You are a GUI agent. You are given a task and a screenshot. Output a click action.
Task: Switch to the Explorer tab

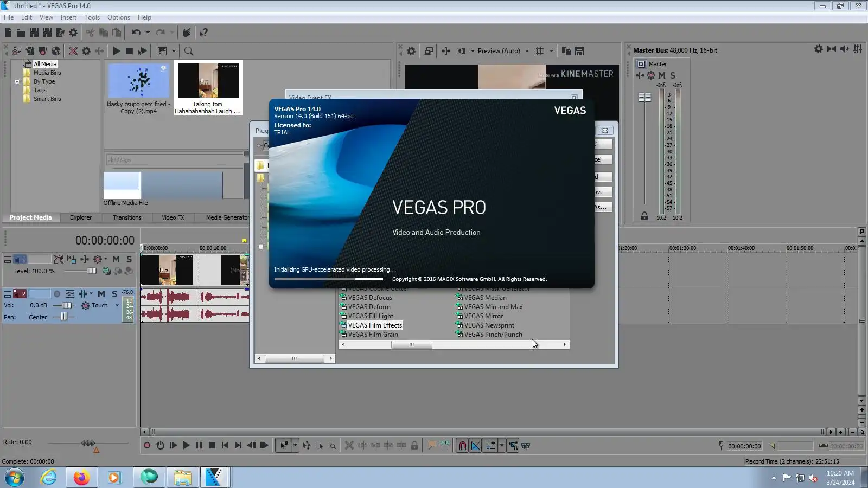[x=81, y=218]
